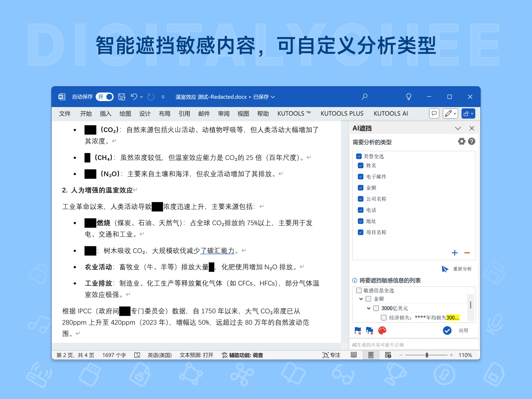Image resolution: width=532 pixels, height=399 pixels.
Task: Open the analysis types settings gear
Action: pyautogui.click(x=462, y=141)
